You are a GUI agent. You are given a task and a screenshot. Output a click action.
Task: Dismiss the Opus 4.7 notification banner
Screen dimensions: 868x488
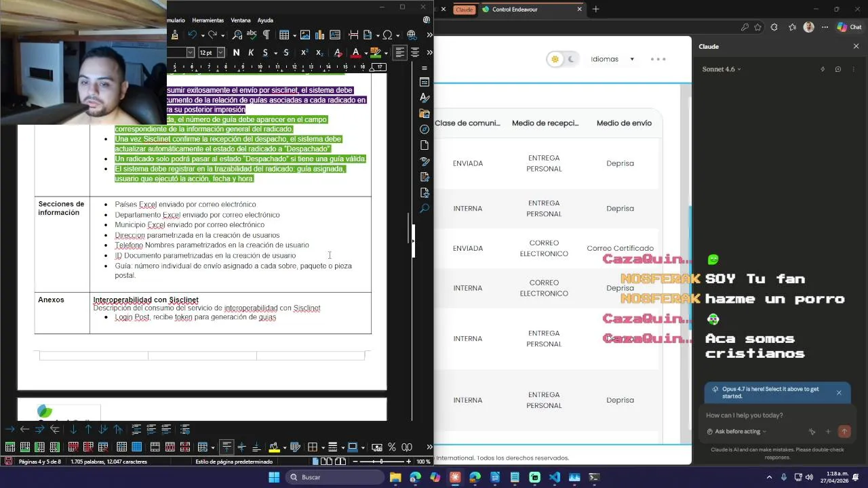tap(839, 392)
